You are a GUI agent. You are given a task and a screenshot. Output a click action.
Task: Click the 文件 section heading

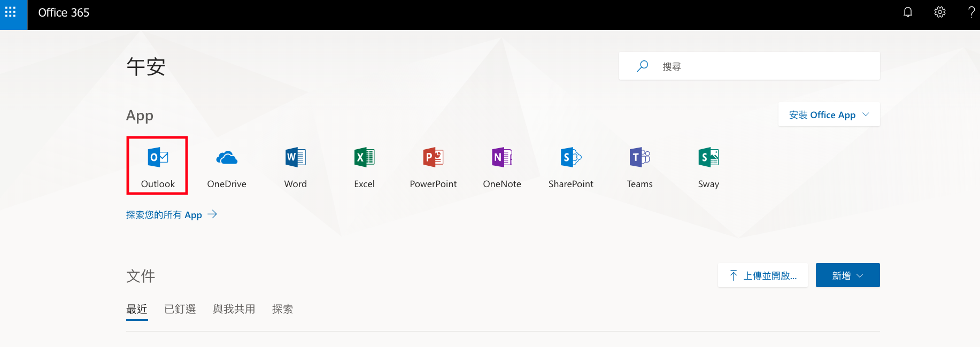pos(141,276)
